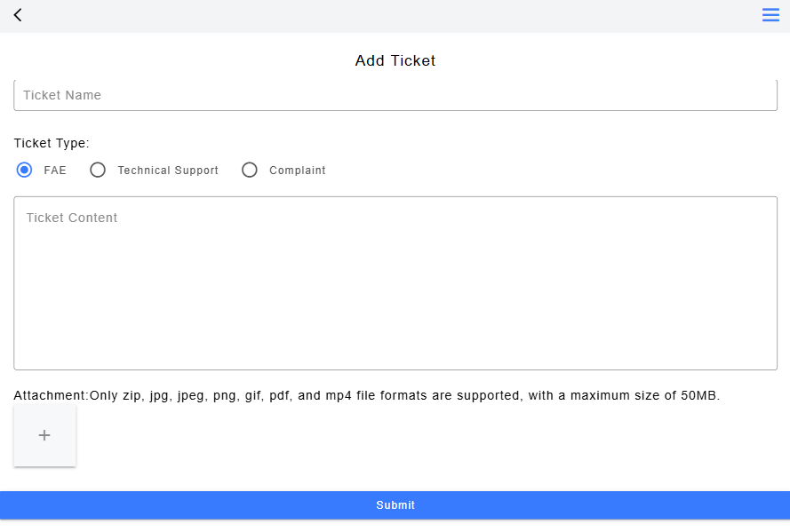Viewport: 790px width, 532px height.
Task: Select the FAE radio button
Action: (25, 170)
